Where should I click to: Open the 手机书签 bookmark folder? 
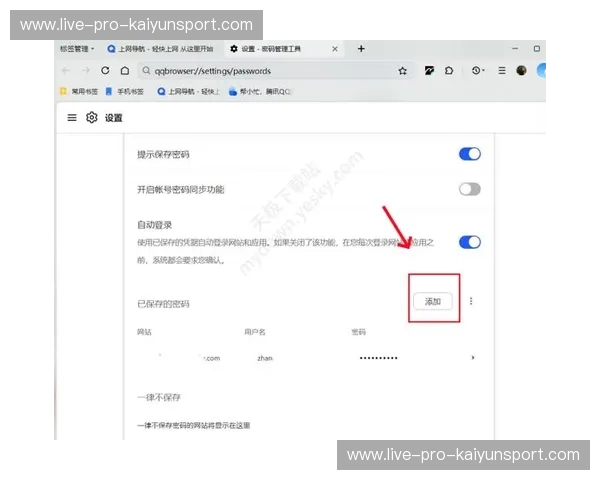point(125,91)
